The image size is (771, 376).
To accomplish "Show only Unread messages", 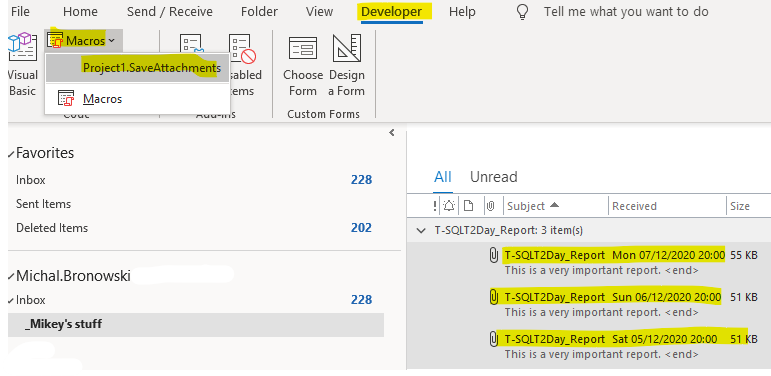I will 493,177.
